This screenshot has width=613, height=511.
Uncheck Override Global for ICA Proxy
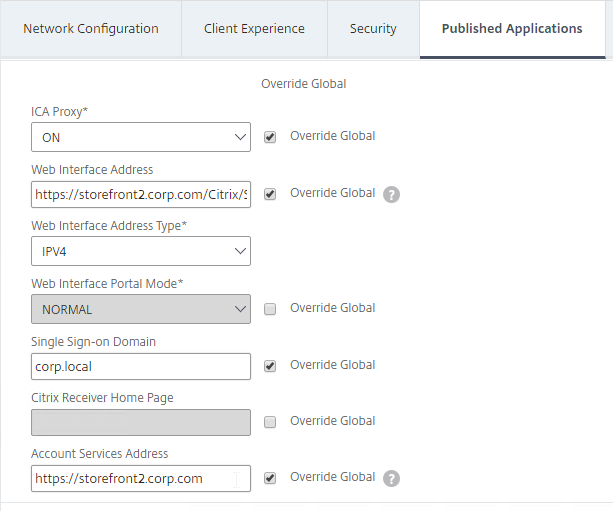(270, 137)
